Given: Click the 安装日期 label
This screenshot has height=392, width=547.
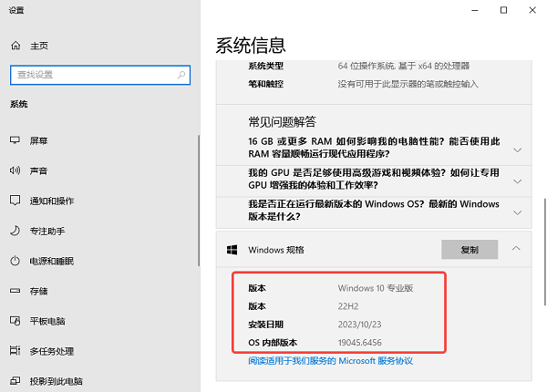Looking at the screenshot, I should pos(265,325).
